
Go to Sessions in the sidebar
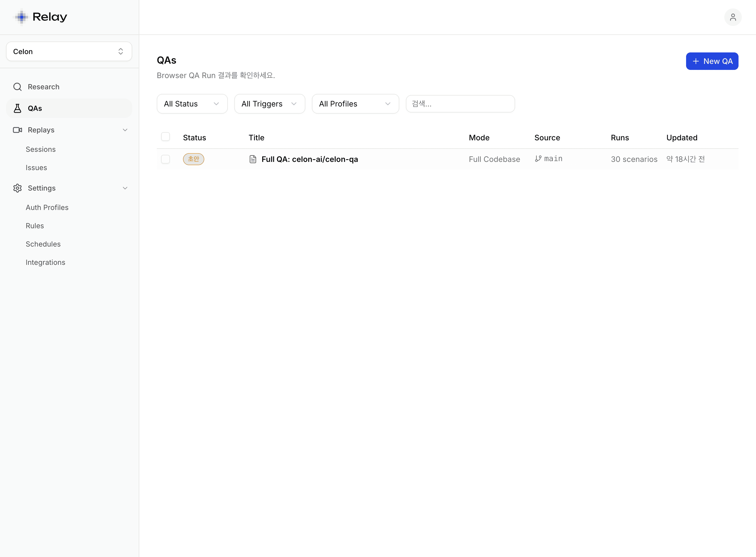coord(41,149)
